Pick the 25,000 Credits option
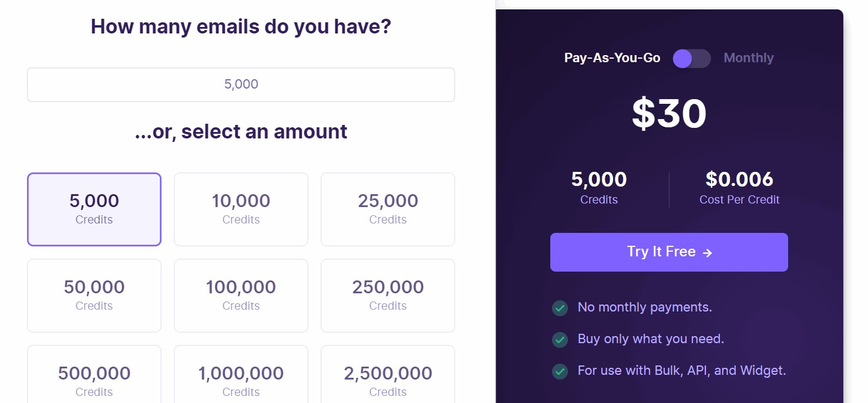This screenshot has width=868, height=403. tap(388, 209)
